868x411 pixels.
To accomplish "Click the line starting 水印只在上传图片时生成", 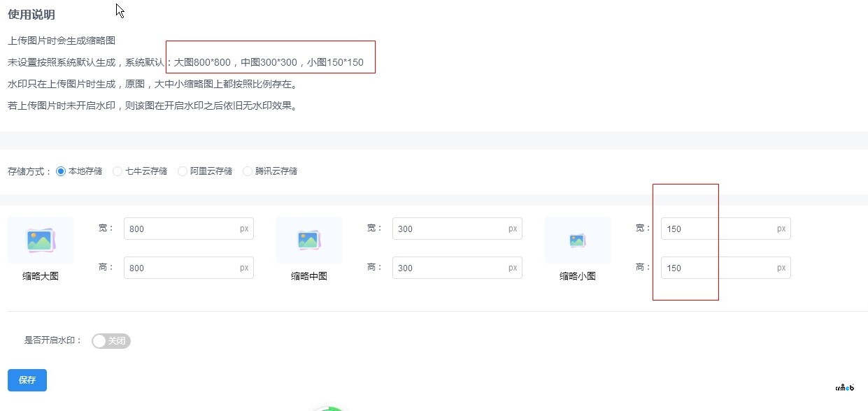I will pyautogui.click(x=152, y=85).
